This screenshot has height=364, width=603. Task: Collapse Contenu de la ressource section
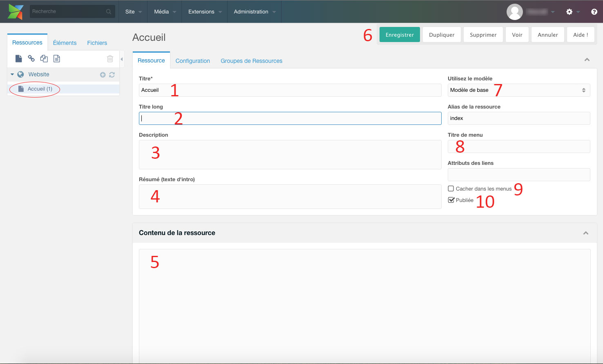click(586, 233)
